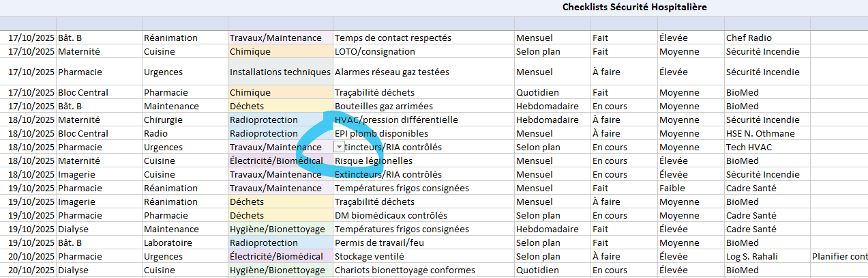Click the 'Tech HVAC' cell
Screen dimensions: 868x278
(x=749, y=147)
